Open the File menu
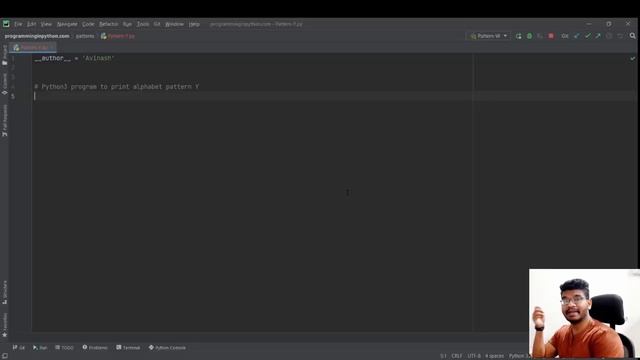Screen dimensions: 640x360 pyautogui.click(x=18, y=24)
